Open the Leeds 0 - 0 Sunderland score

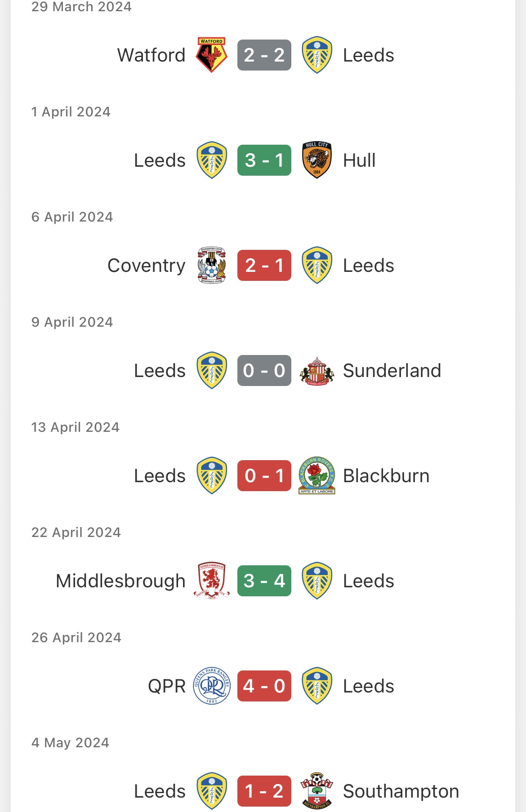click(264, 371)
